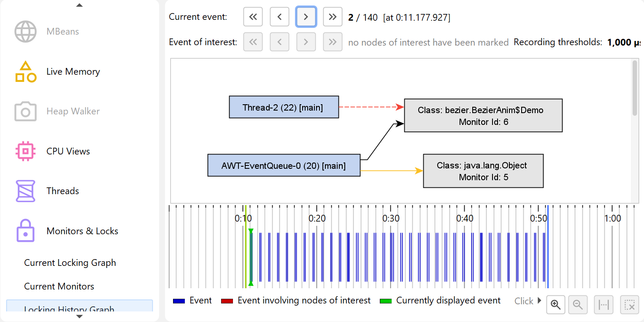Screen dimensions: 644x322
Task: Open the Live Memory section icon
Action: click(25, 72)
